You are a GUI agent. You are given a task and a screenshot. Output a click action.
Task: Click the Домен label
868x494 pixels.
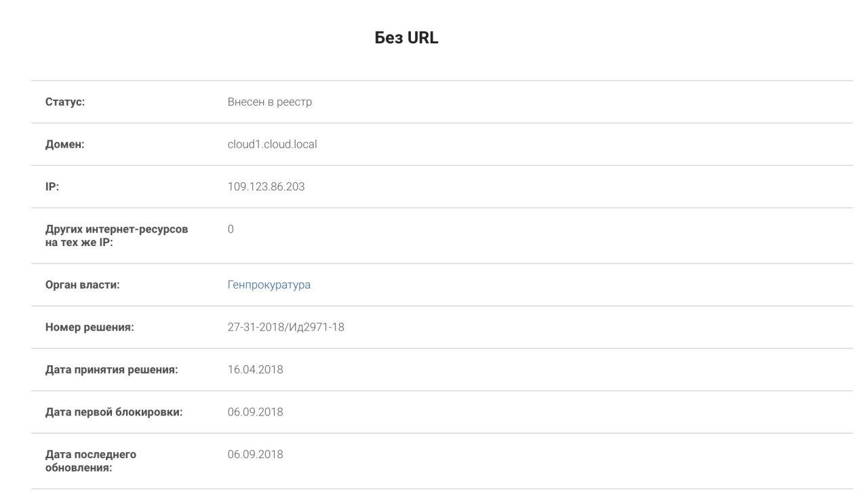[64, 144]
